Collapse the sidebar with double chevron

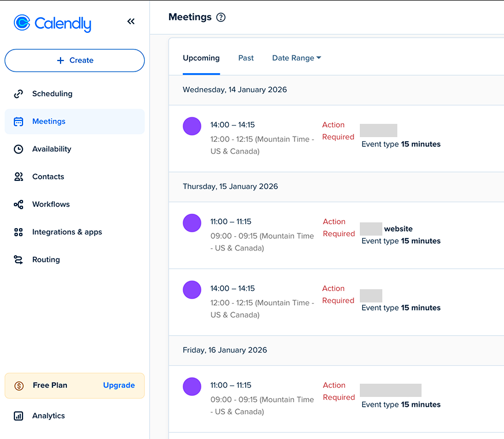[131, 21]
